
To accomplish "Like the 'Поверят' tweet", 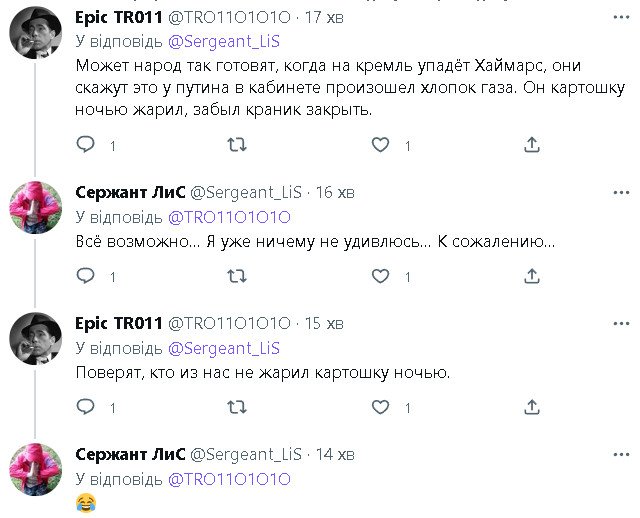I will pos(380,407).
